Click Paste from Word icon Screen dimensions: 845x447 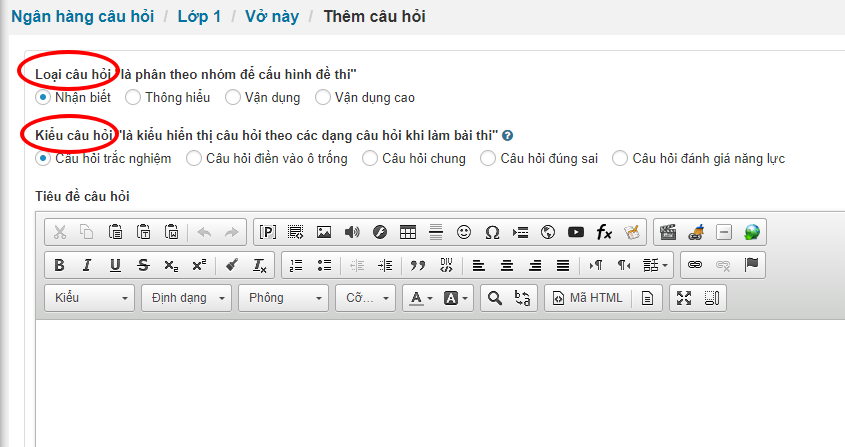coord(171,232)
